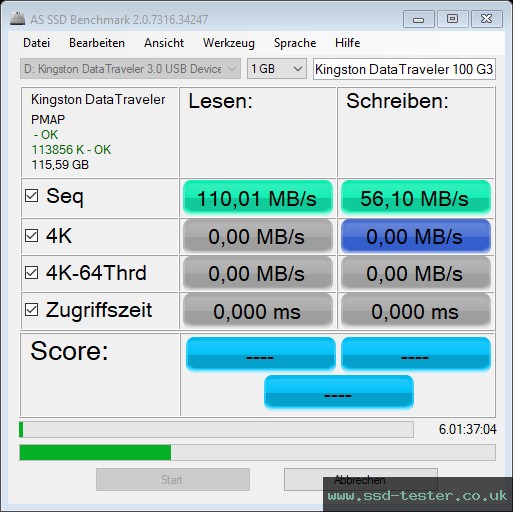Open the D: Kingston DataTraveler drive dropdown
The height and width of the screenshot is (512, 513).
[x=130, y=69]
